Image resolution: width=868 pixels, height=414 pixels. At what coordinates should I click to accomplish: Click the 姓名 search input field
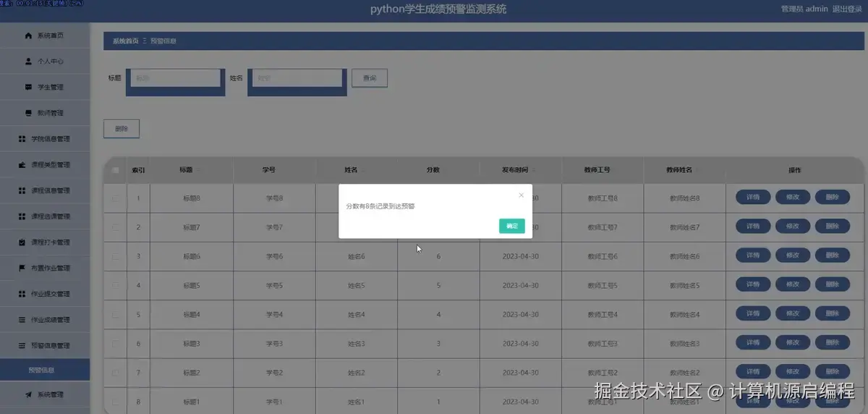[297, 77]
